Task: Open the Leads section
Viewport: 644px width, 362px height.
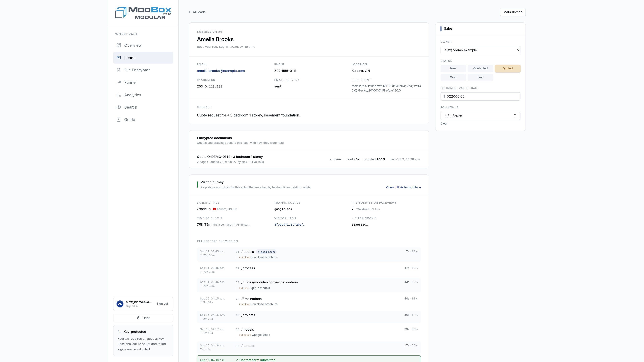Action: tap(143, 58)
